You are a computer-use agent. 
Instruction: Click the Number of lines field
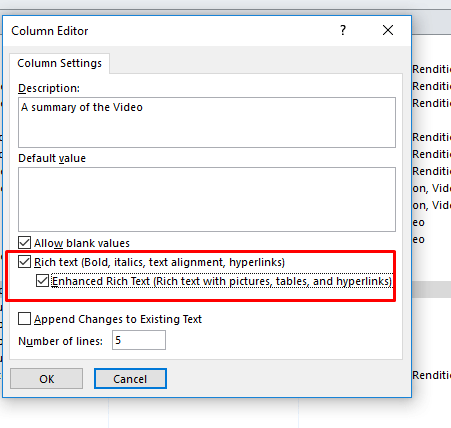click(x=139, y=340)
